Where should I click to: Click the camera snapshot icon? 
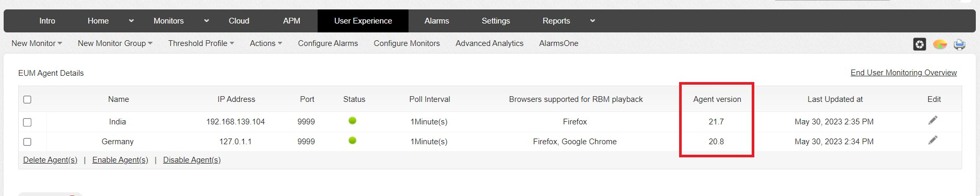coord(919,44)
